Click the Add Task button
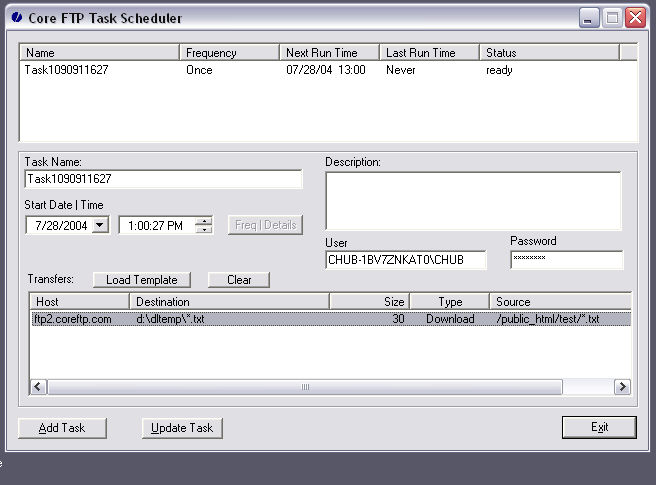The image size is (656, 485). pyautogui.click(x=62, y=428)
